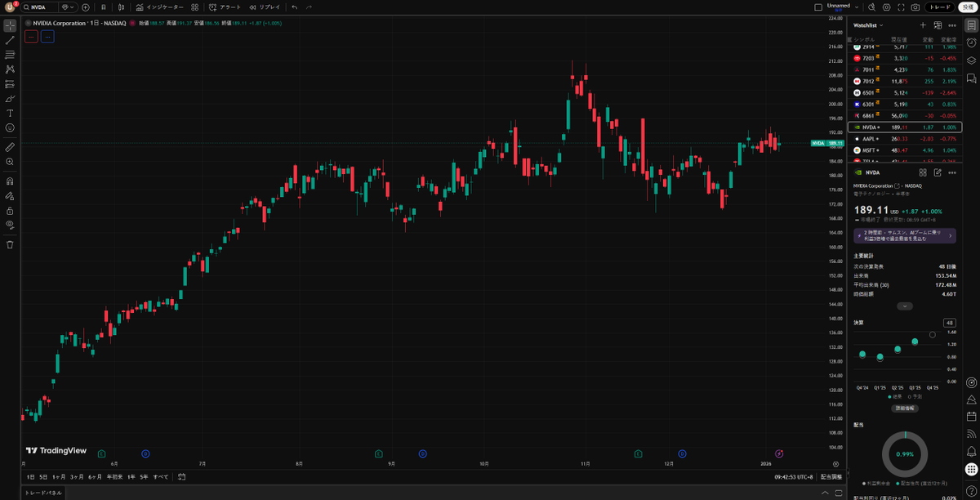Enter fullscreen mode with the fullscreen icon
Screen dimensions: 980x500
tap(902, 7)
